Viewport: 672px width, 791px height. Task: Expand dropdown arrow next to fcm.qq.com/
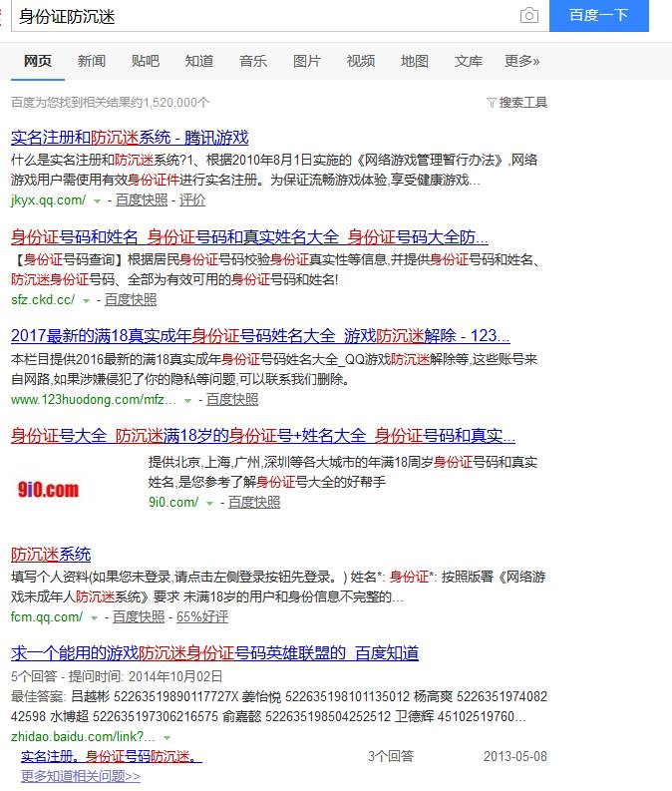click(x=94, y=618)
